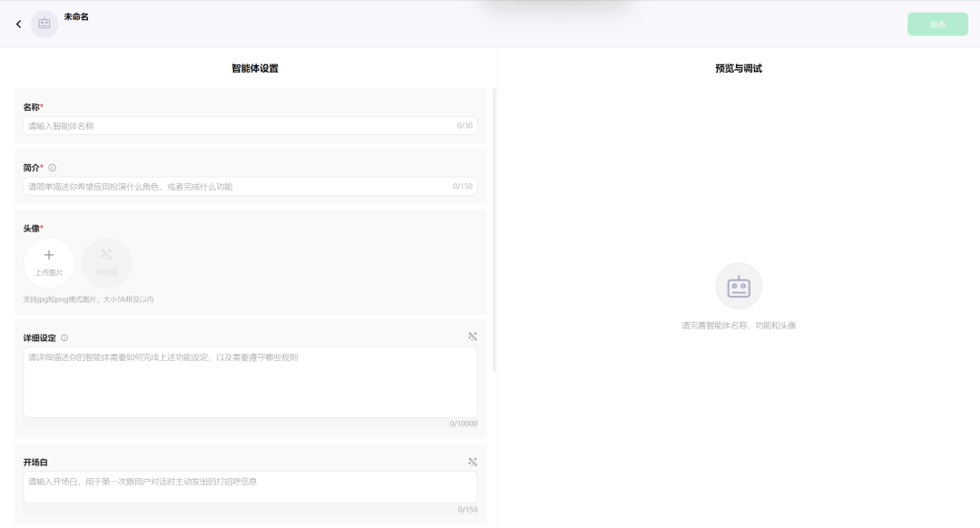980x528 pixels.
Task: Focus the 详细设定 detailed settings text area
Action: tap(250, 383)
